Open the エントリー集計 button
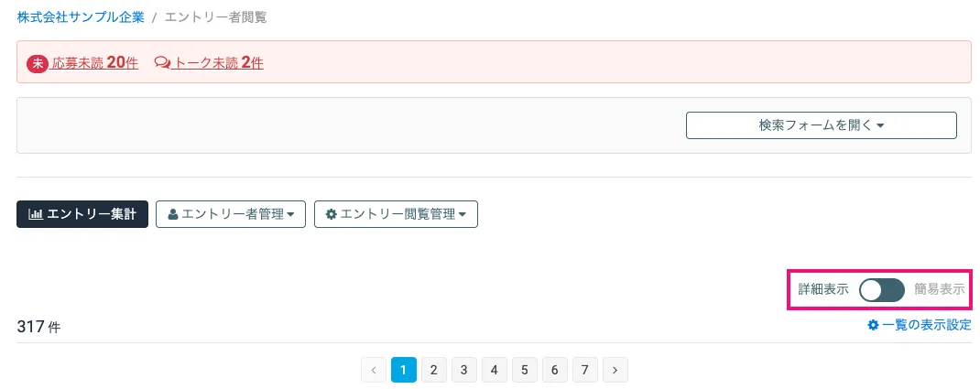 click(x=82, y=214)
